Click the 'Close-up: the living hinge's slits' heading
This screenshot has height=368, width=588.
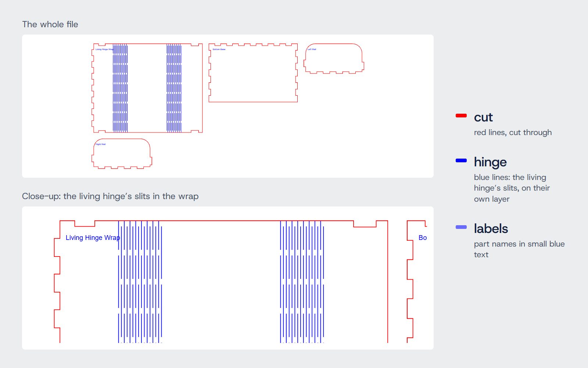[110, 196]
